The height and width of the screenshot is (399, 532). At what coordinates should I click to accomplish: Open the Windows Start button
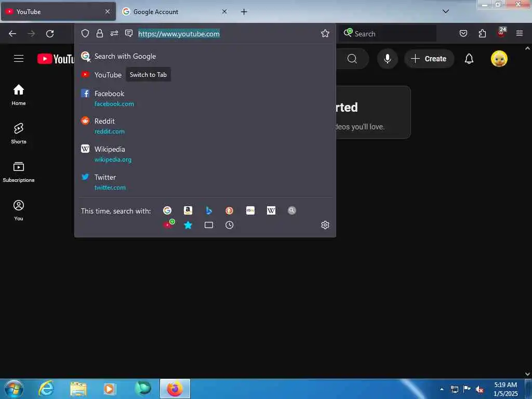click(14, 389)
